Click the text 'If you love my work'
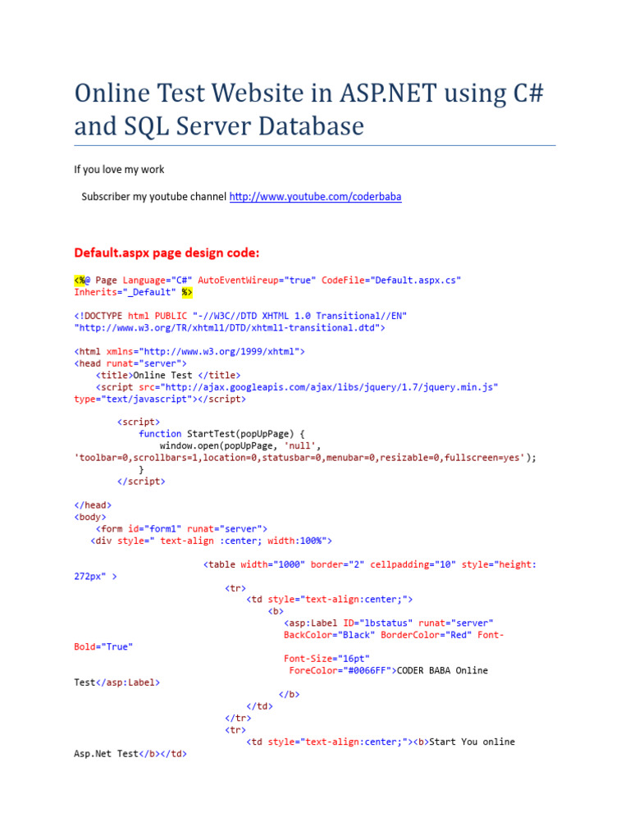 click(x=119, y=169)
